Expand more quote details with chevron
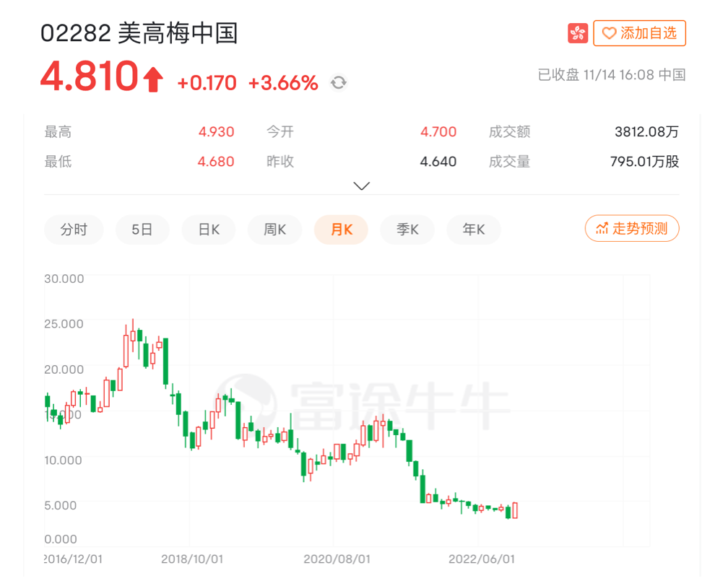This screenshot has width=728, height=586. [362, 186]
